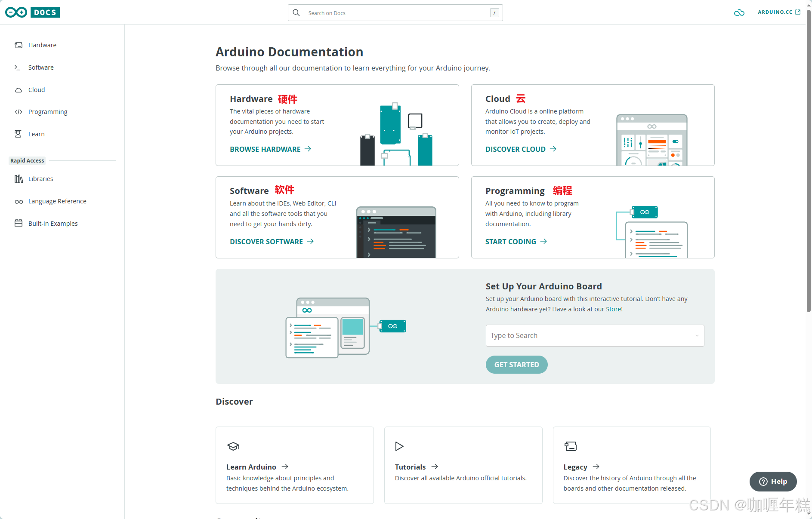
Task: Click the Set Up Your Arduino Board heading
Action: coord(543,286)
